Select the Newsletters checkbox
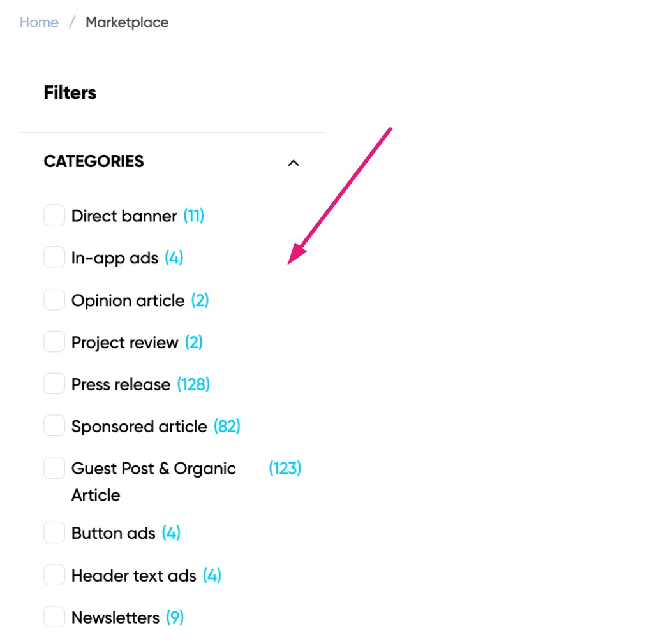 (x=54, y=617)
